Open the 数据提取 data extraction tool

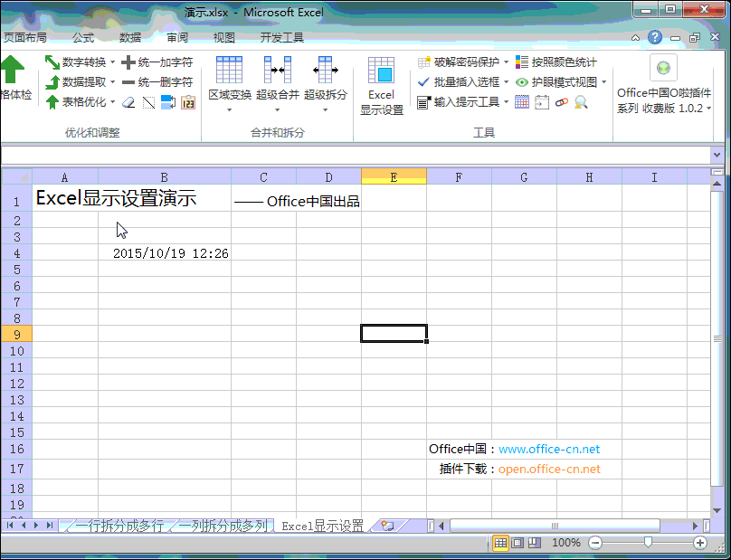pos(81,82)
